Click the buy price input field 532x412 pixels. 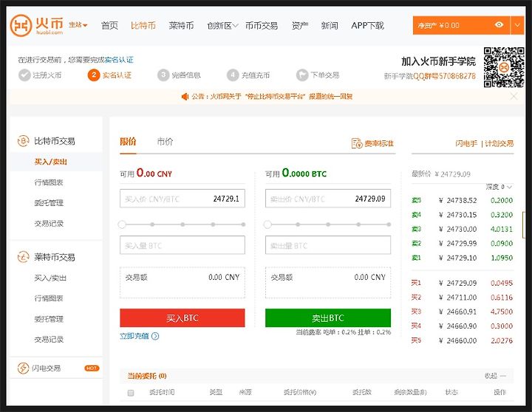point(183,199)
